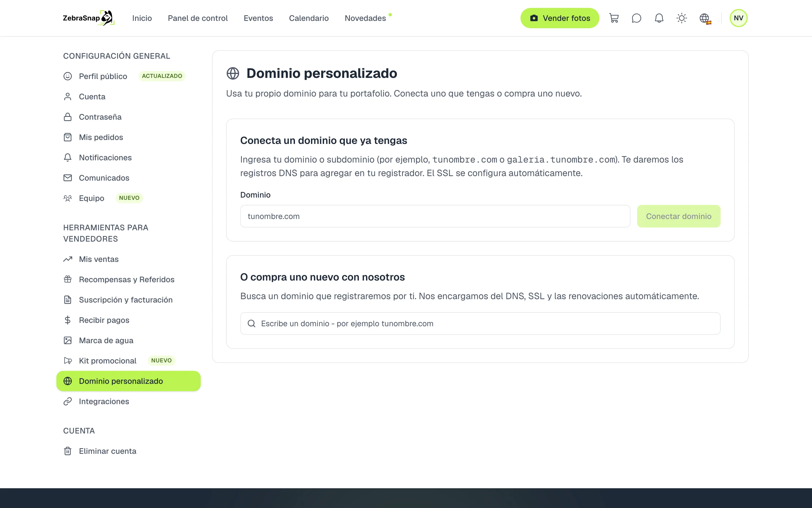Open Panel de control nav item
Image resolution: width=812 pixels, height=508 pixels.
198,18
